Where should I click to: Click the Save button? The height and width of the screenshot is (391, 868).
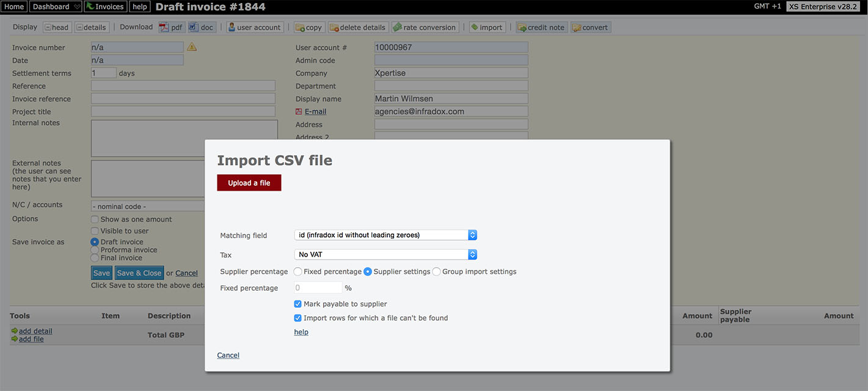point(101,273)
